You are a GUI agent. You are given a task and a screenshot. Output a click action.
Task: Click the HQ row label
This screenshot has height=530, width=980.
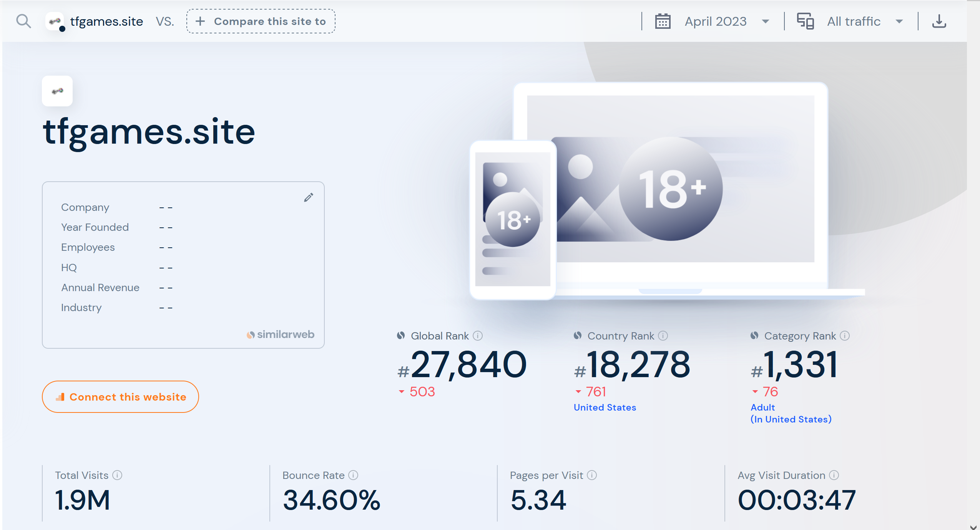click(69, 268)
